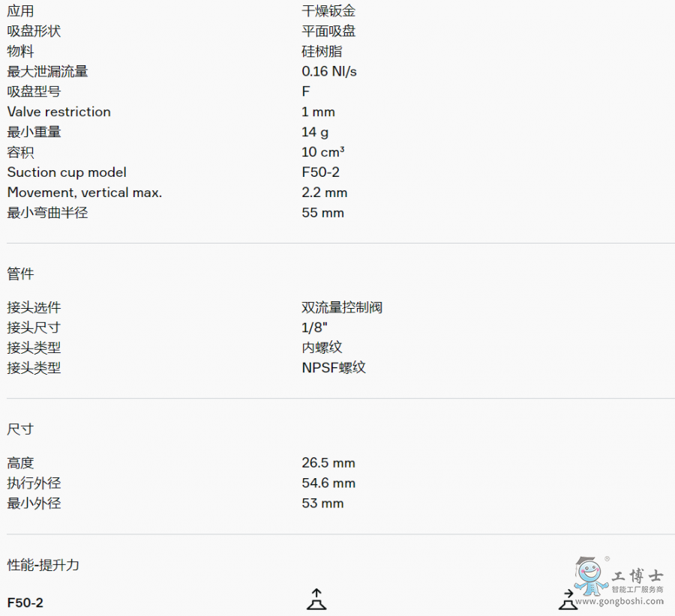Click the vertical lifting force suction cup icon
675x616 pixels.
[316, 600]
